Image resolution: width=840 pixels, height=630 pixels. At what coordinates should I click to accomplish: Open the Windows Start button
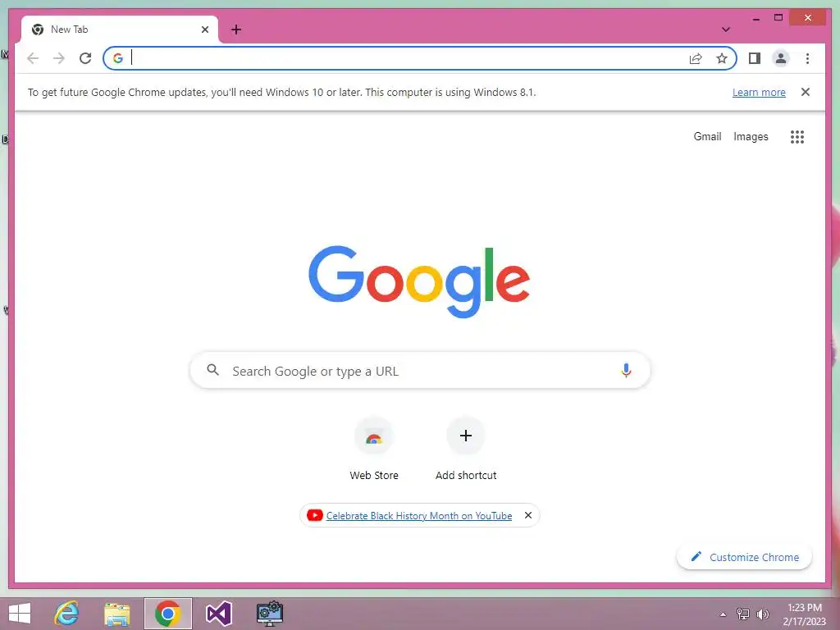point(20,614)
